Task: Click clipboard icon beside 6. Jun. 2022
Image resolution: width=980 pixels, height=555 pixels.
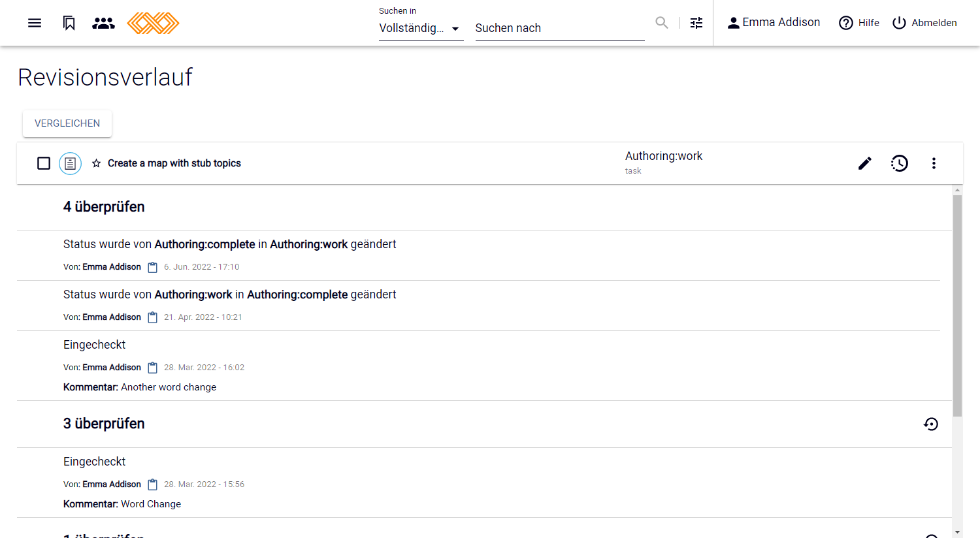Action: pyautogui.click(x=153, y=267)
